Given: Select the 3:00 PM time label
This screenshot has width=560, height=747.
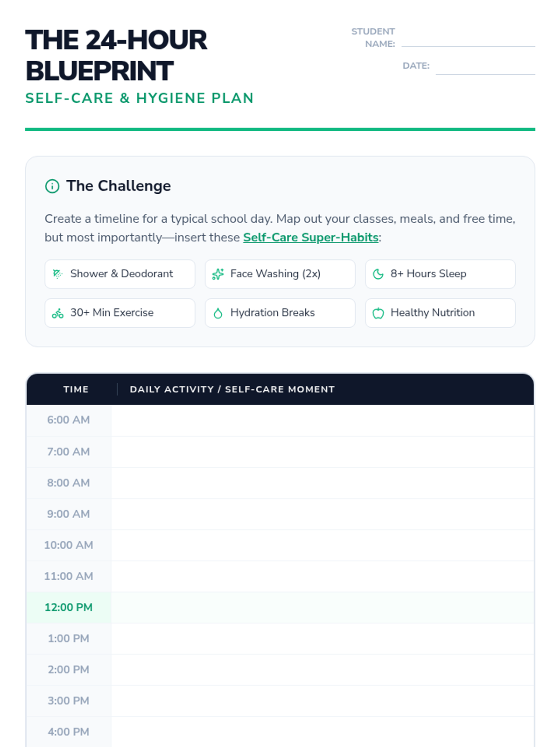Looking at the screenshot, I should (x=69, y=701).
